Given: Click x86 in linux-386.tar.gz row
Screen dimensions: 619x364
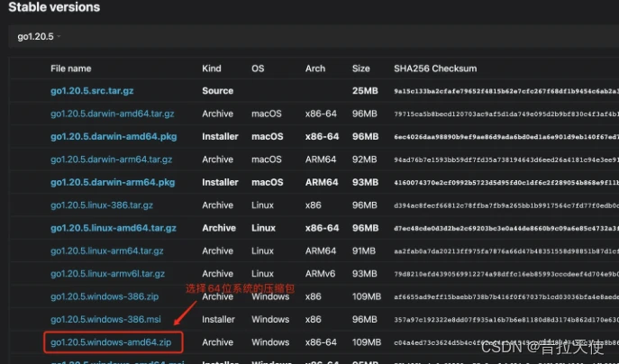Looking at the screenshot, I should coord(313,205).
